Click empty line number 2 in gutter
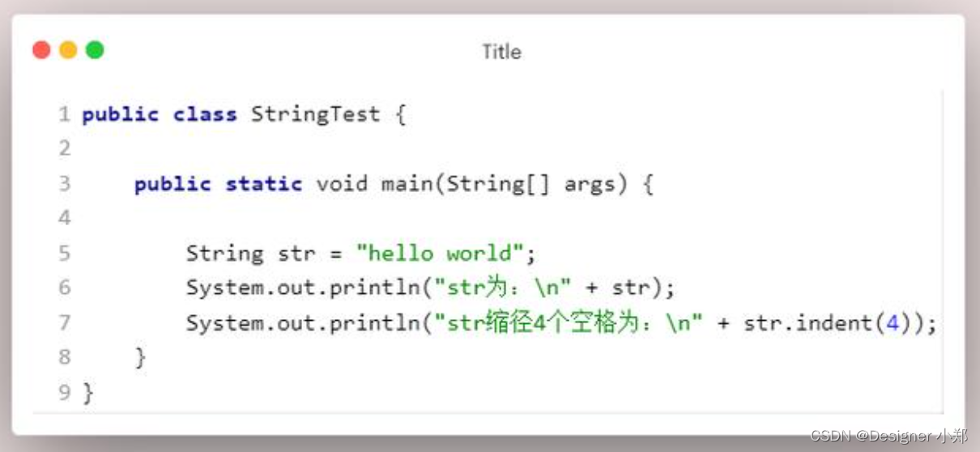This screenshot has height=452, width=980. [x=64, y=148]
